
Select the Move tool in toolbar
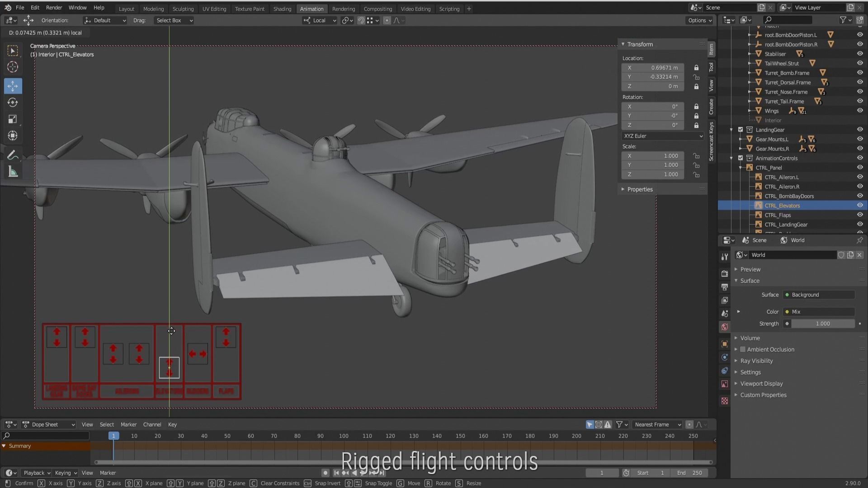click(13, 86)
